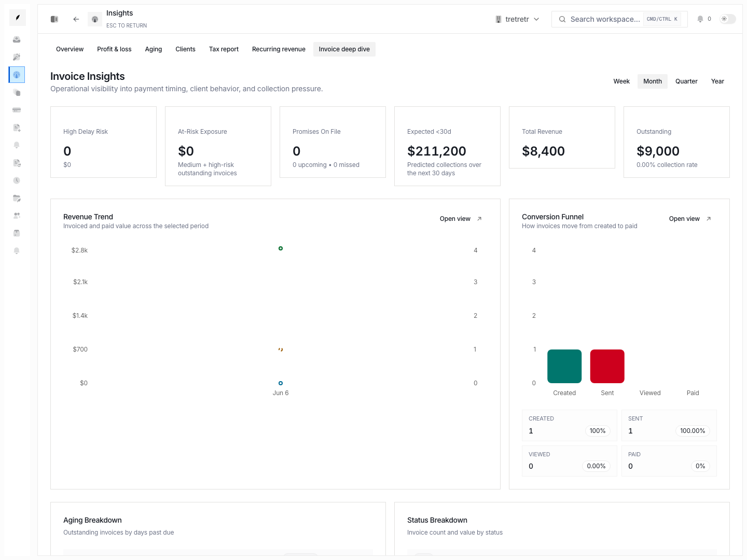Open the magic wand sparkle sidebar icon
The height and width of the screenshot is (560, 747).
tap(17, 57)
